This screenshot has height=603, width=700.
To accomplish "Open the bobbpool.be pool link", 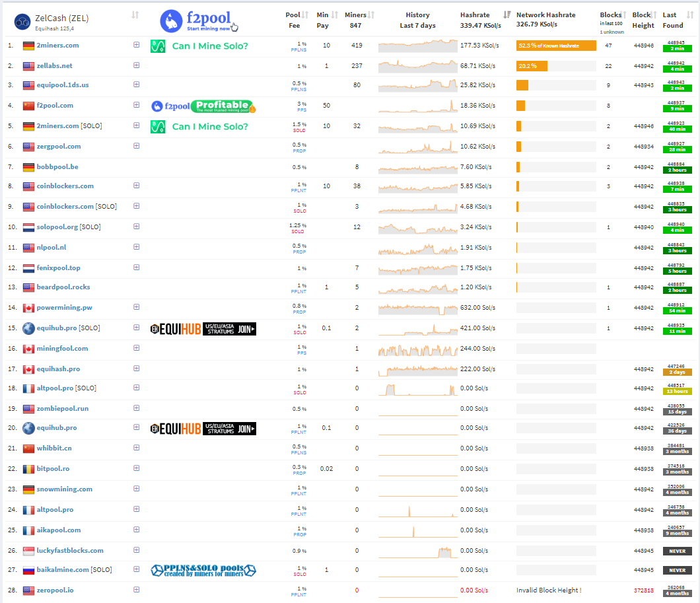I will 57,167.
